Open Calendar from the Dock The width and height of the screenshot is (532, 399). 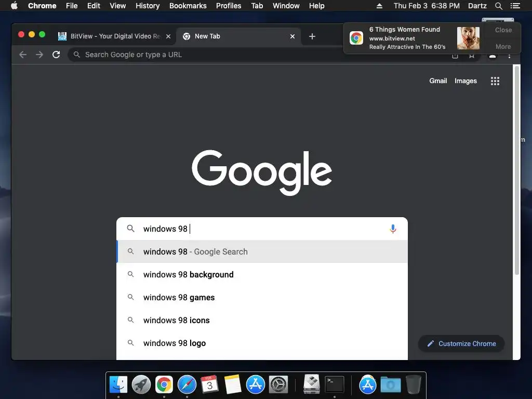[210, 385]
